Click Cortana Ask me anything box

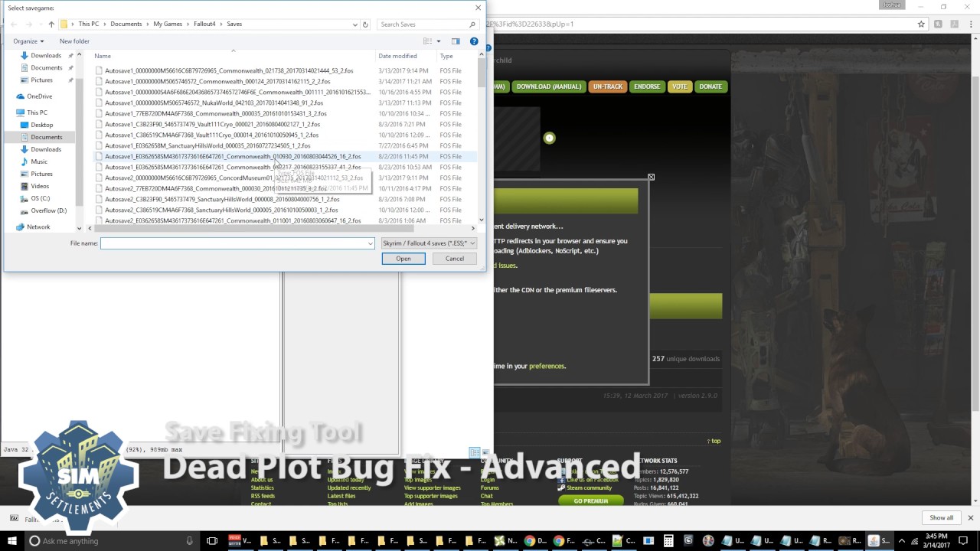click(111, 541)
